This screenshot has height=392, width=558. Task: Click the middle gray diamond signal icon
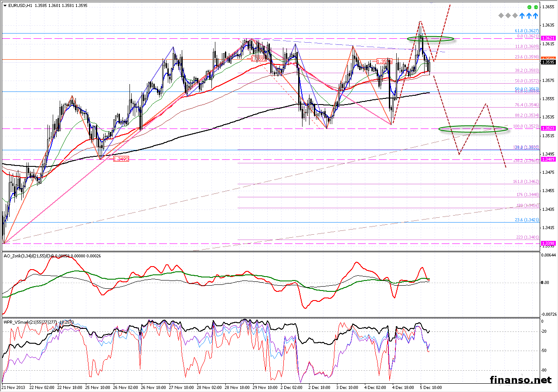click(509, 16)
